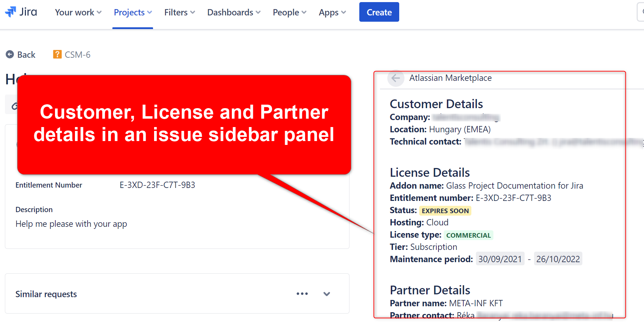Image resolution: width=644 pixels, height=322 pixels.
Task: Open the CSM-6 issue key link
Action: click(x=77, y=55)
